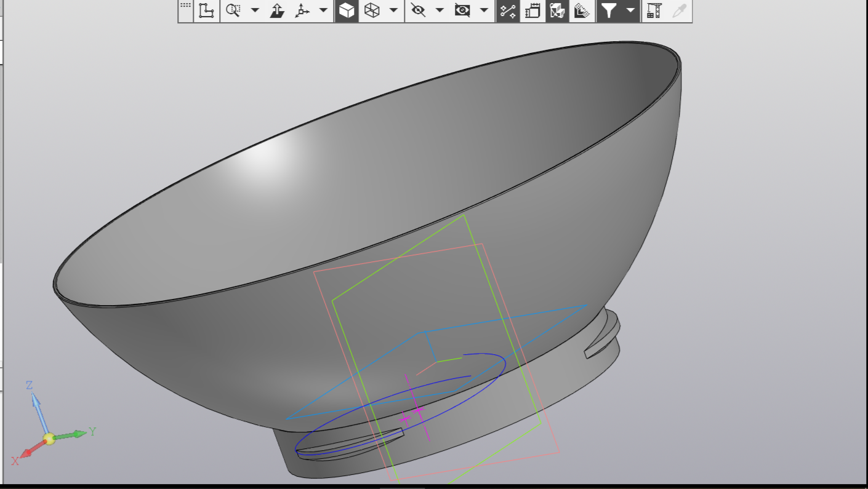
Task: Open the 3D dimensions display icon
Action: tap(532, 10)
